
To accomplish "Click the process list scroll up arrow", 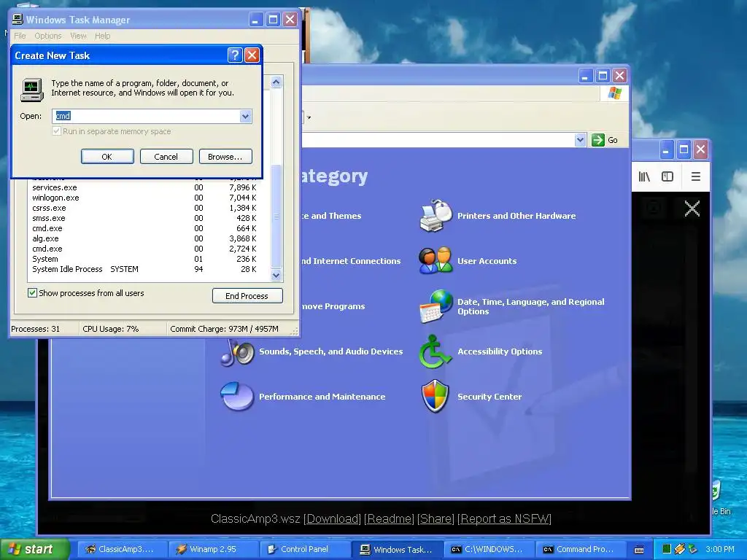I will tap(276, 82).
